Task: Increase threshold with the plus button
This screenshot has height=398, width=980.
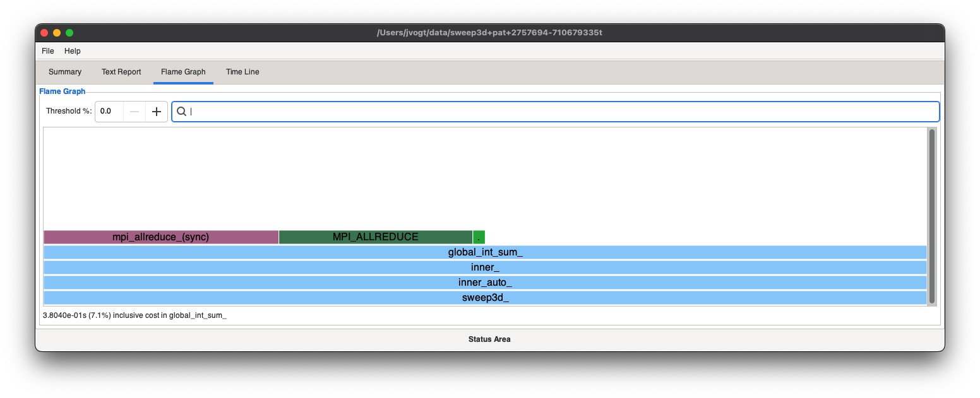Action: 157,112
